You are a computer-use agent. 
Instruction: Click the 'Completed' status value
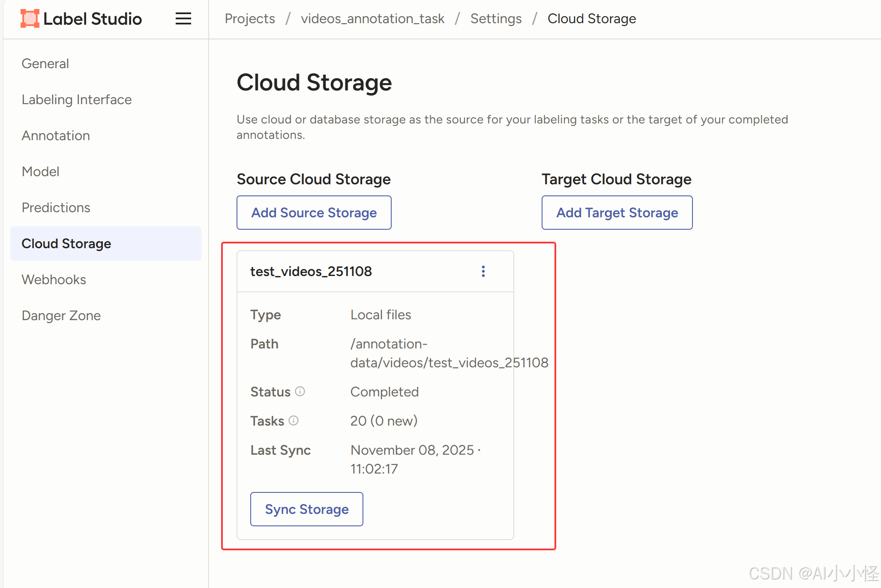pos(385,392)
